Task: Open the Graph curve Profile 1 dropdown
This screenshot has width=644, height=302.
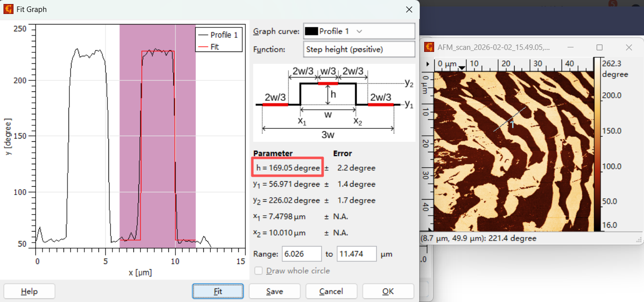Action: [x=359, y=31]
